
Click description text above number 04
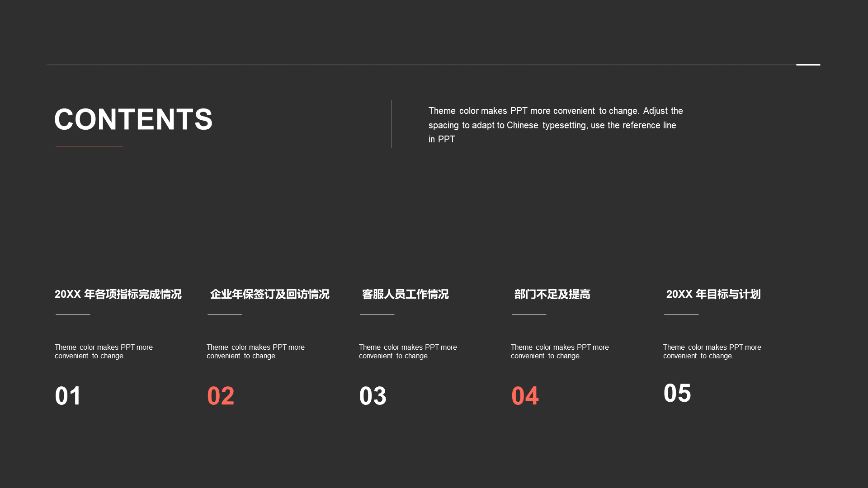click(560, 352)
